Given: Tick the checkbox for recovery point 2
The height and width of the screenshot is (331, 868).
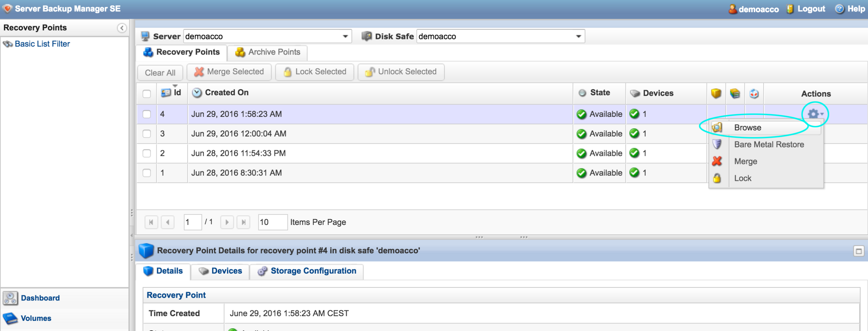Looking at the screenshot, I should pyautogui.click(x=147, y=153).
